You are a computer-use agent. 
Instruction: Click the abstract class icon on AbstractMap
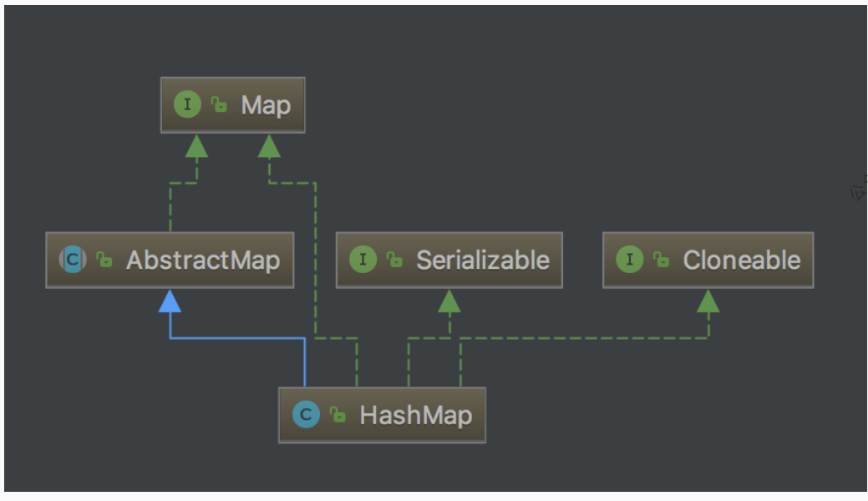pos(73,260)
